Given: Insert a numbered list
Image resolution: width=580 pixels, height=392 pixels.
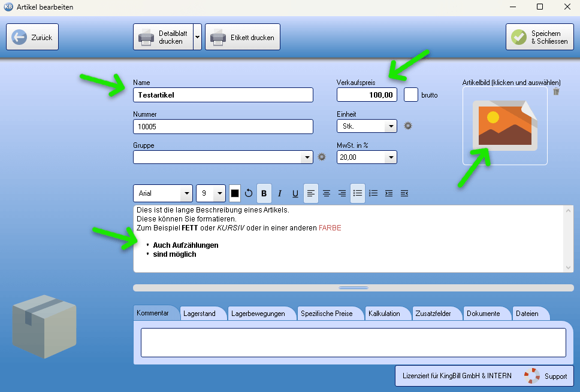Looking at the screenshot, I should click(x=373, y=193).
